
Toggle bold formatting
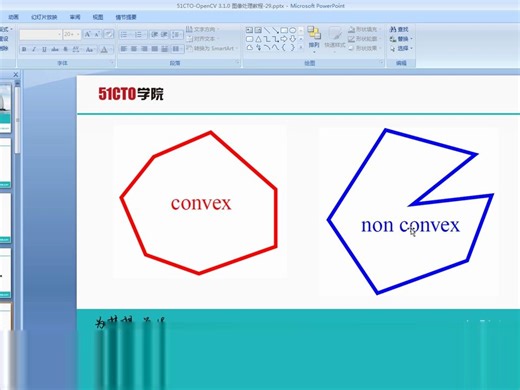point(24,50)
